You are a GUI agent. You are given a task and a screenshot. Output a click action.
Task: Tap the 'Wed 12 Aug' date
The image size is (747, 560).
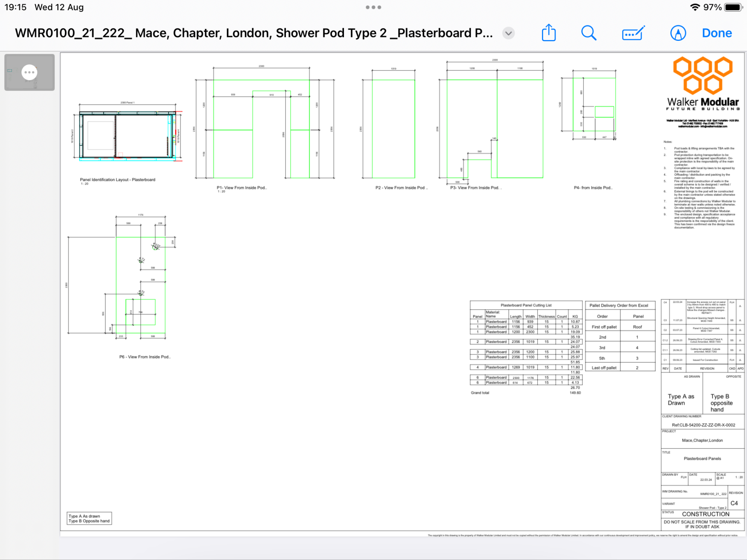(59, 7)
